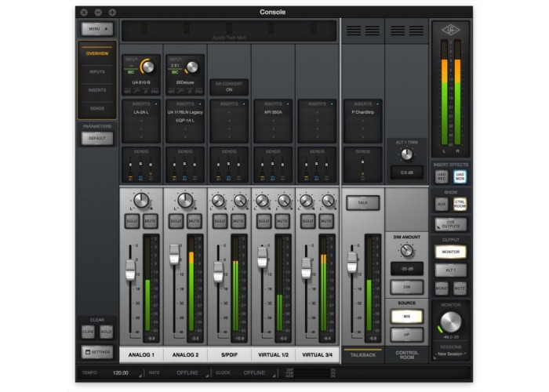
Task: Toggle MONO output
Action: [442, 289]
